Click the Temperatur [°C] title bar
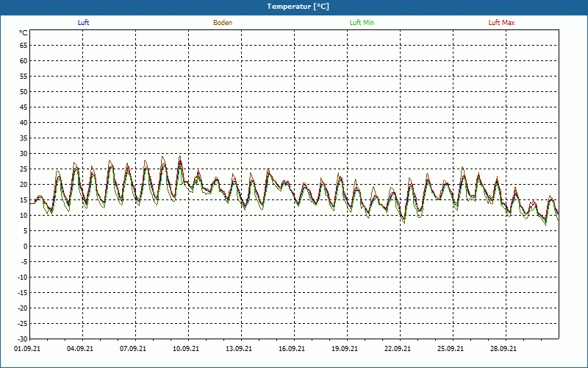588x368 pixels. tap(294, 7)
